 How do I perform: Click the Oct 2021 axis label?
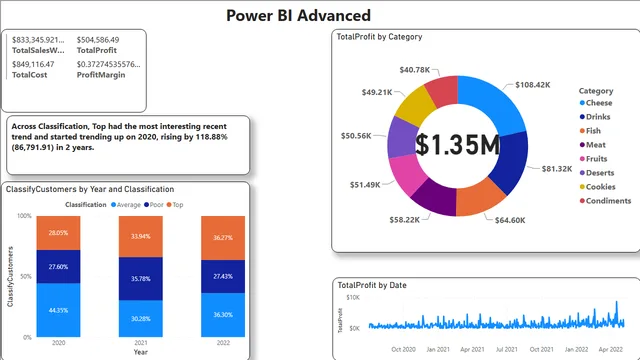(x=542, y=349)
